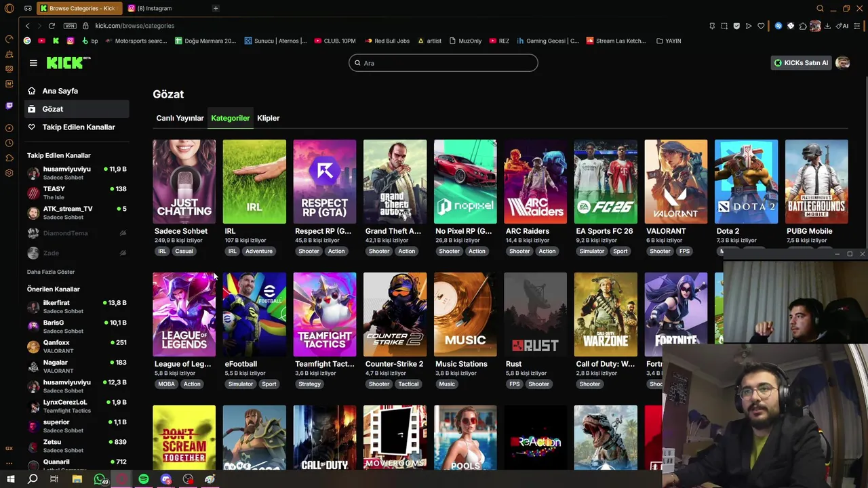Click KICKs Satın Al button
Screen dimensions: 868x488
click(x=802, y=63)
